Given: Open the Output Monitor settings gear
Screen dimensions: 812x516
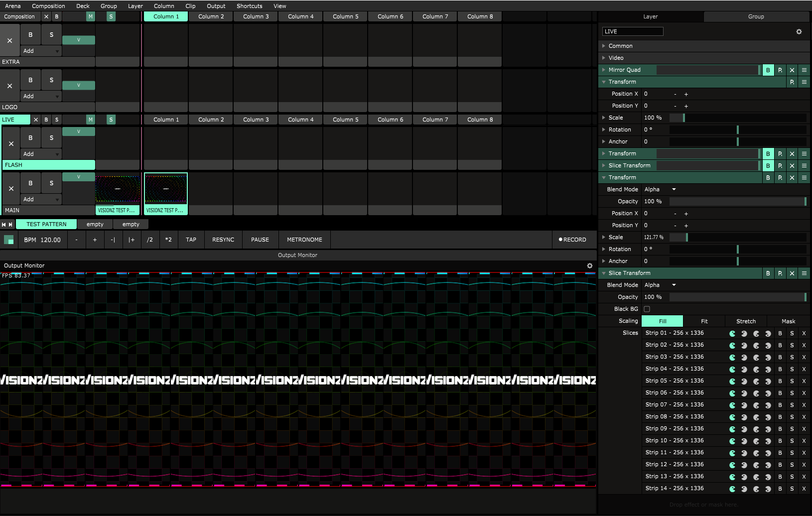Looking at the screenshot, I should [x=590, y=266].
